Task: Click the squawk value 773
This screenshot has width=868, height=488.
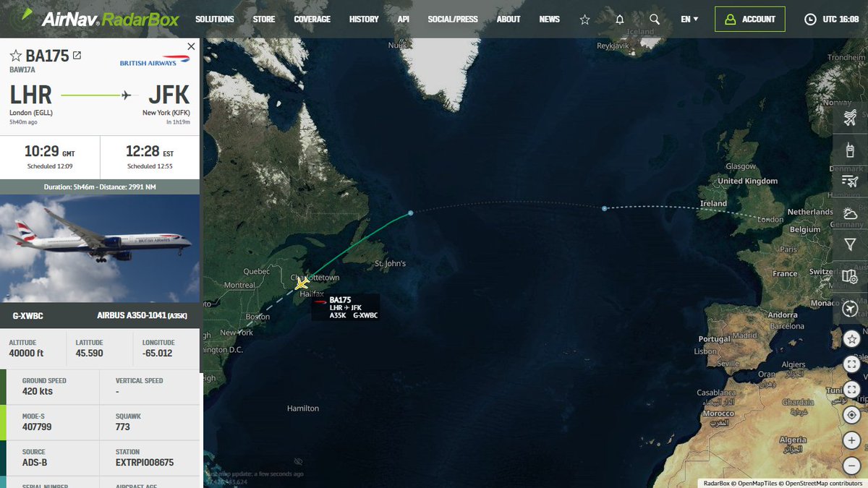Action: (x=123, y=427)
